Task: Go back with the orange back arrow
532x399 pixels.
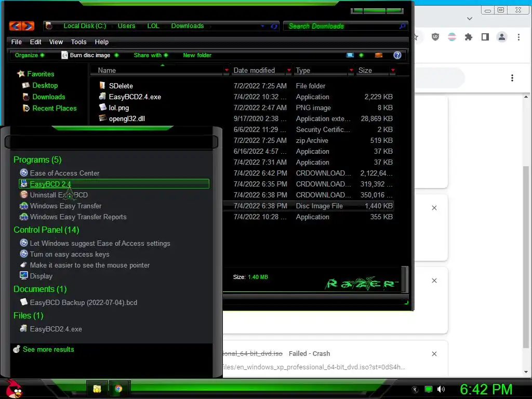Action: click(x=15, y=26)
